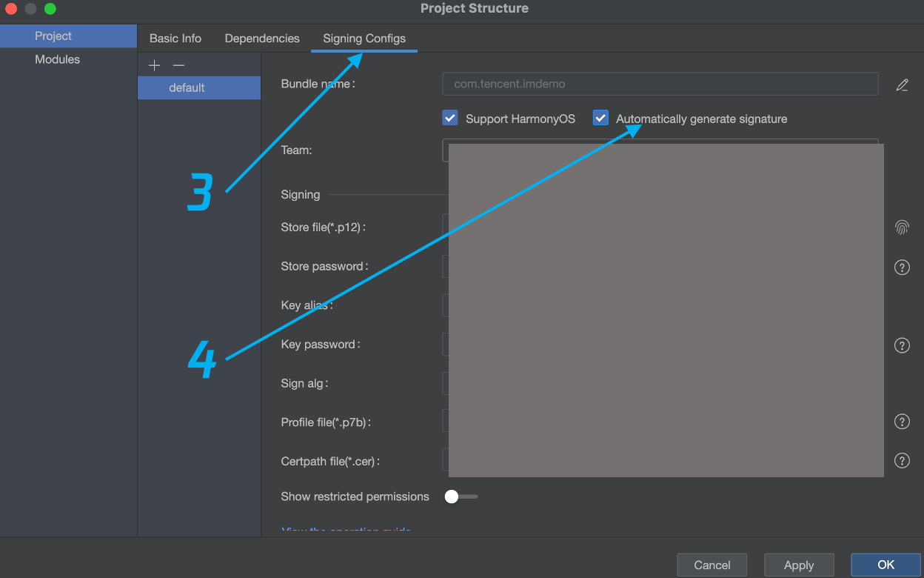Open help icon for Key password
This screenshot has width=924, height=578.
pyautogui.click(x=902, y=345)
